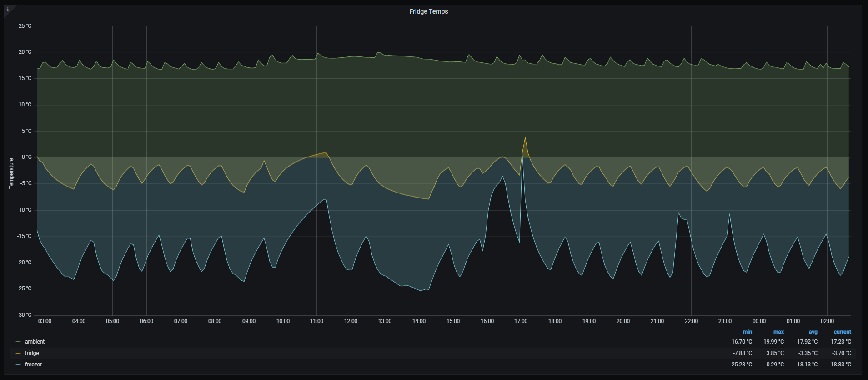The image size is (868, 380).
Task: Click fridge min value -7.88 °C
Action: pos(743,353)
